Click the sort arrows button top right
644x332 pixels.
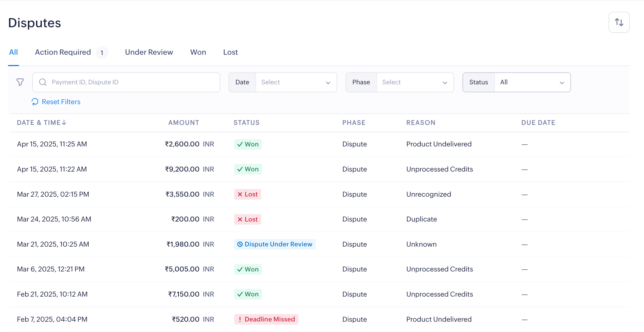pyautogui.click(x=619, y=22)
